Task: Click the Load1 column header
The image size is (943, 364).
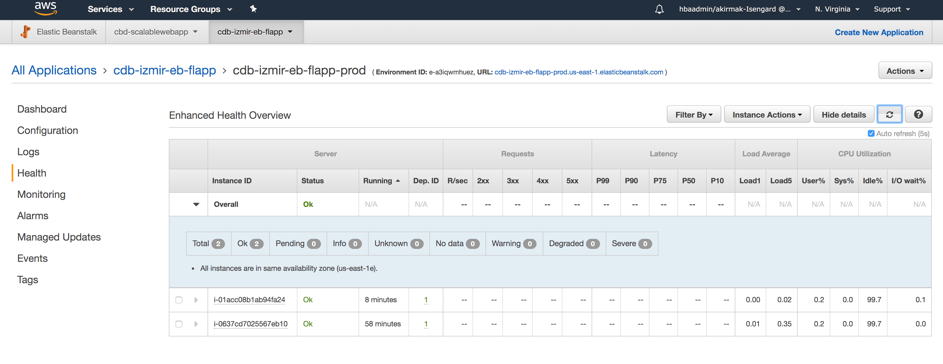Action: pyautogui.click(x=750, y=180)
